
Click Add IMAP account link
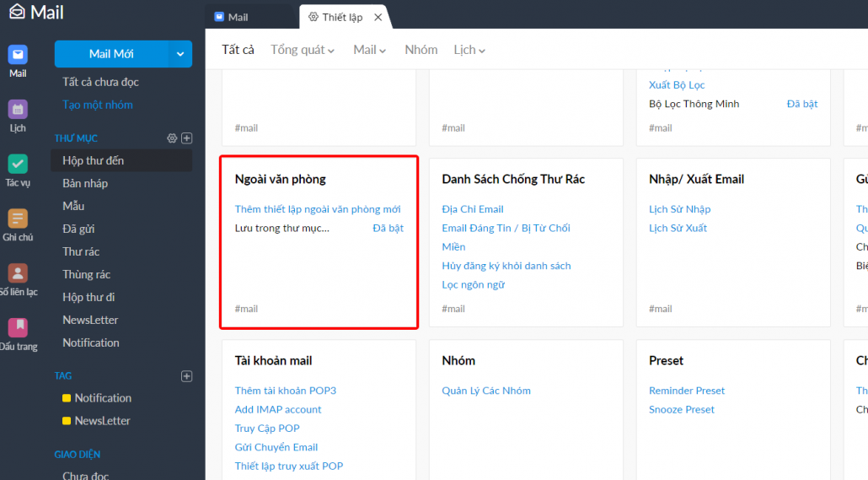[278, 409]
